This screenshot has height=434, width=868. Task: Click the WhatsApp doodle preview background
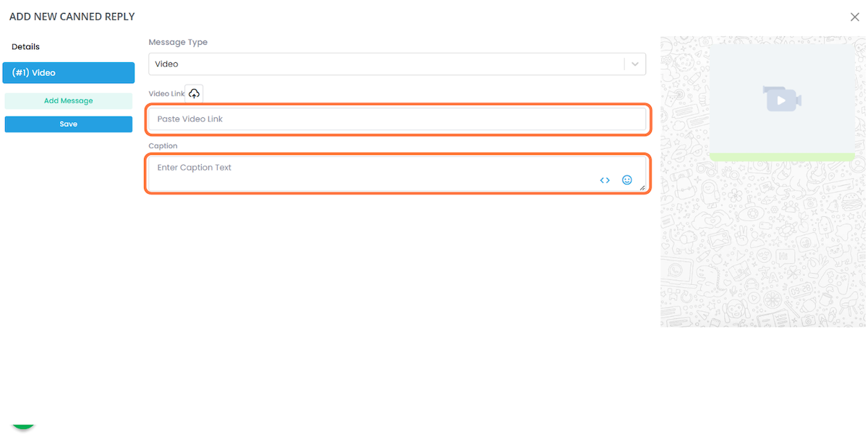(763, 246)
